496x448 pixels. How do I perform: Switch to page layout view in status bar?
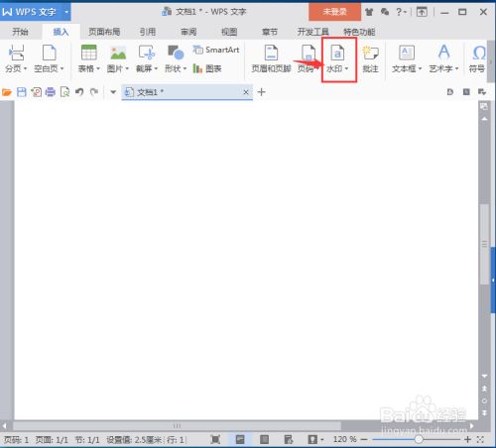click(x=240, y=439)
